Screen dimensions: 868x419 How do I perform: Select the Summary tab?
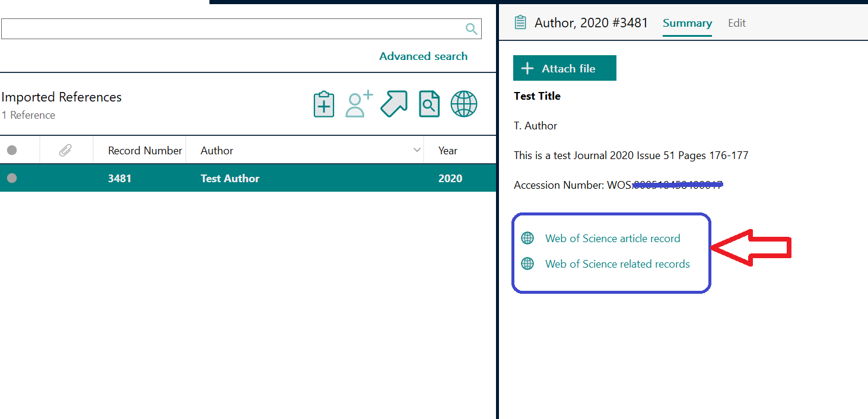tap(687, 23)
